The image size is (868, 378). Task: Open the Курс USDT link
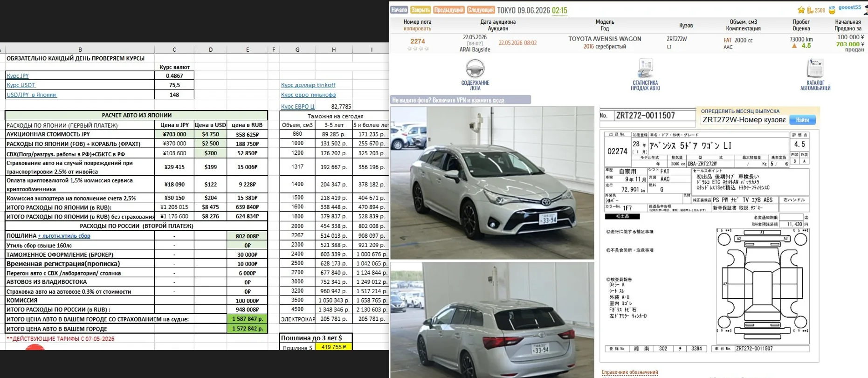21,85
